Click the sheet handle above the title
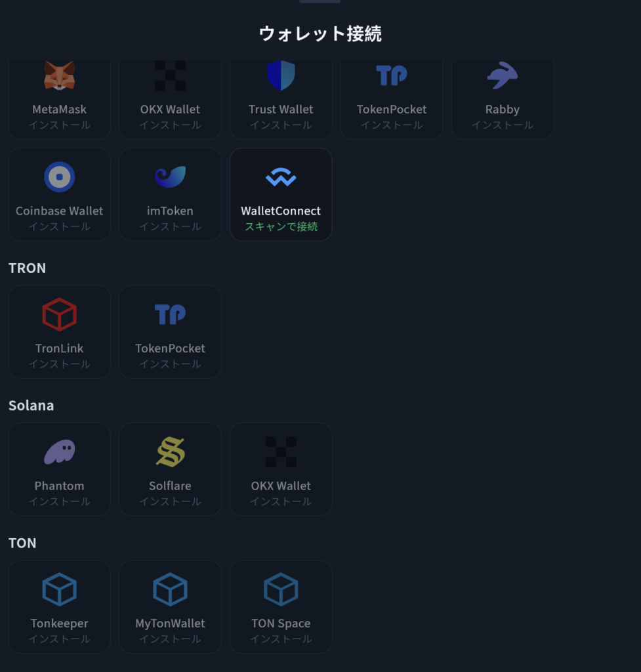 [320, 1]
